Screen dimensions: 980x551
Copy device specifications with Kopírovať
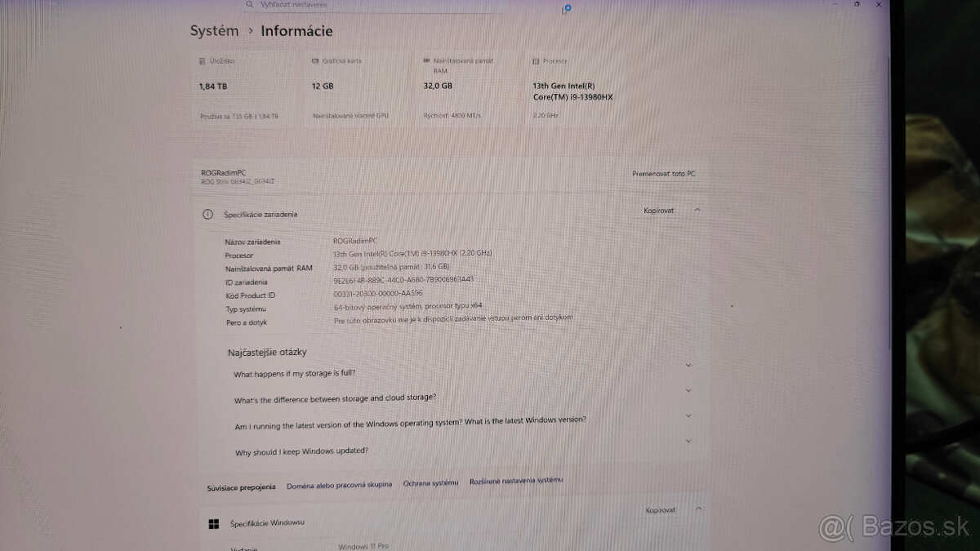click(657, 210)
